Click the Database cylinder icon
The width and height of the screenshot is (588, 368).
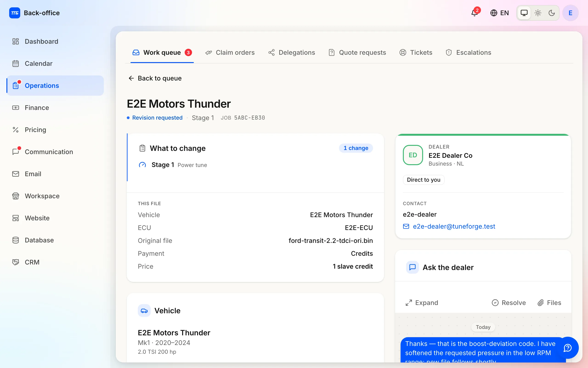[x=16, y=240]
